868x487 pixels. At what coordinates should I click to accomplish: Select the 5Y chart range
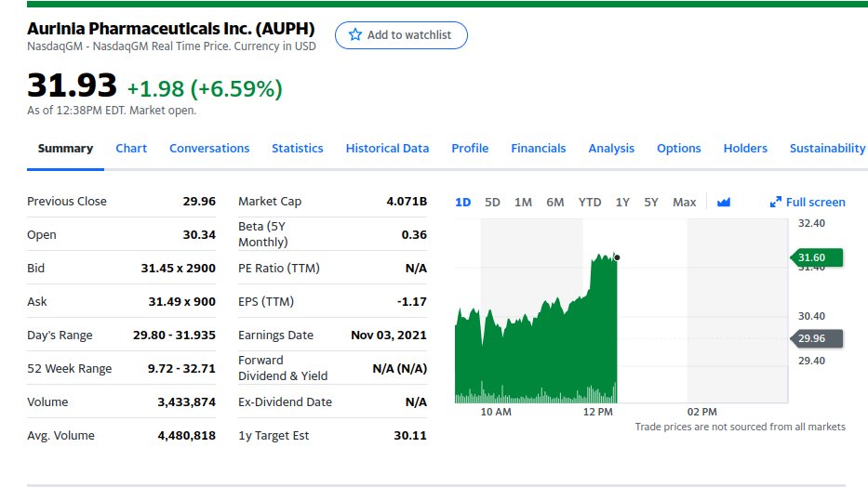[x=651, y=203]
